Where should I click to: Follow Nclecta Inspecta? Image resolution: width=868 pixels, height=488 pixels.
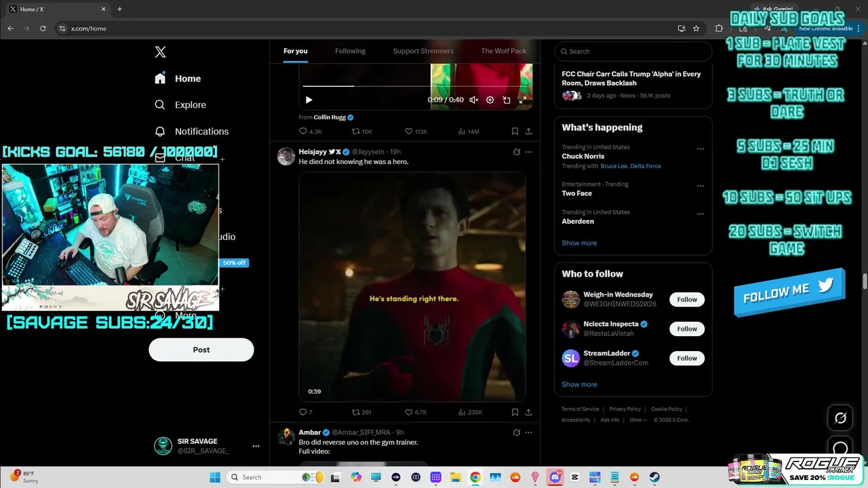687,329
